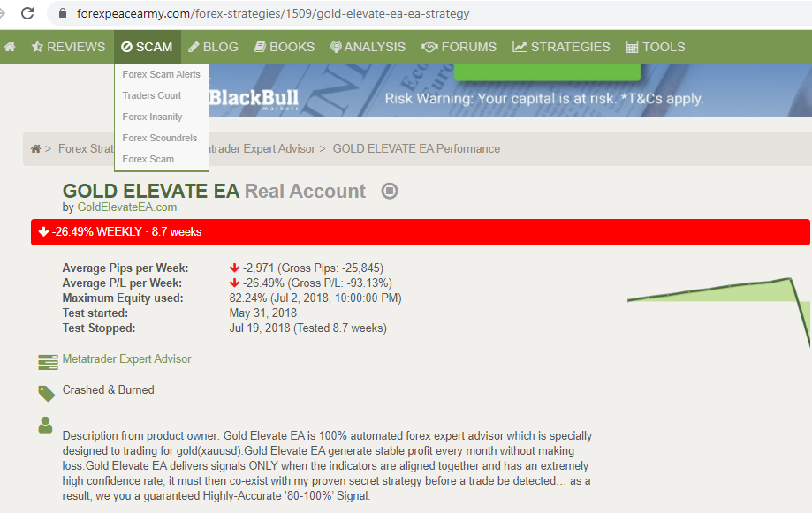The image size is (812, 513).
Task: Click the server icon beside Metatrader Expert Advisor
Action: tap(49, 362)
